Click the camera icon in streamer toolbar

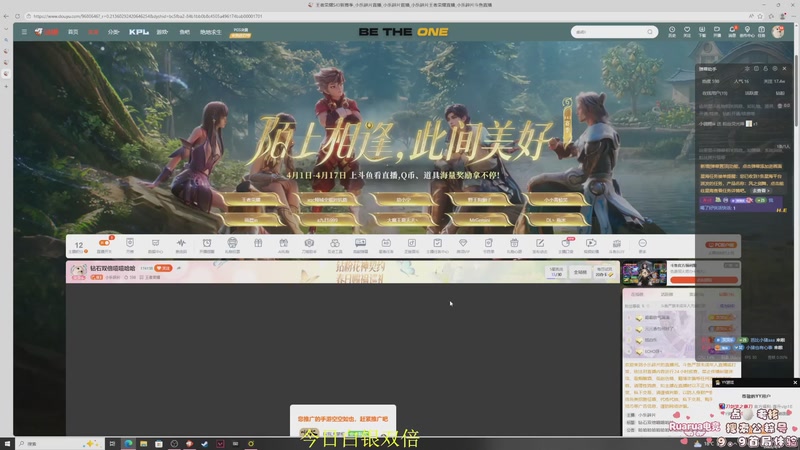(309, 243)
